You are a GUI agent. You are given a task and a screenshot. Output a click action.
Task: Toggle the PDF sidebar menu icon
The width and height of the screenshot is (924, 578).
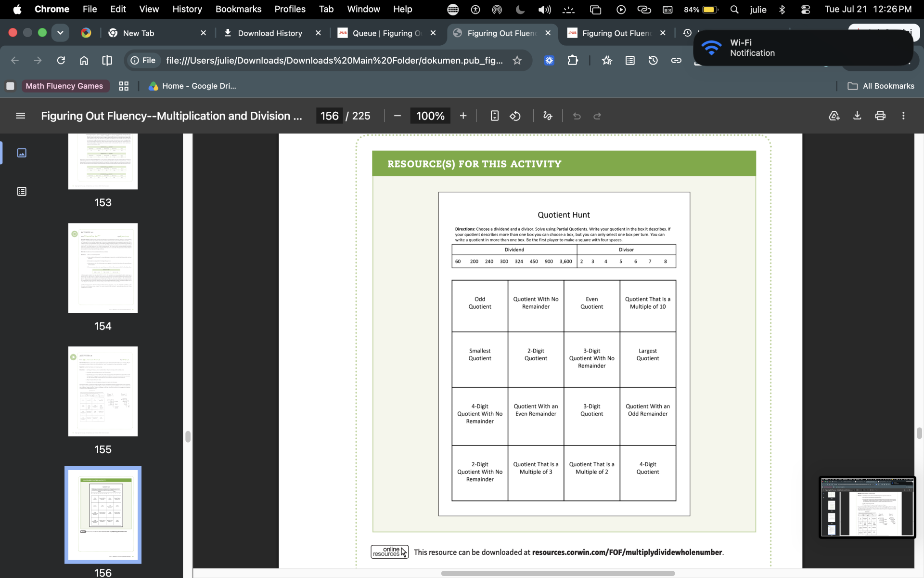[x=20, y=116]
